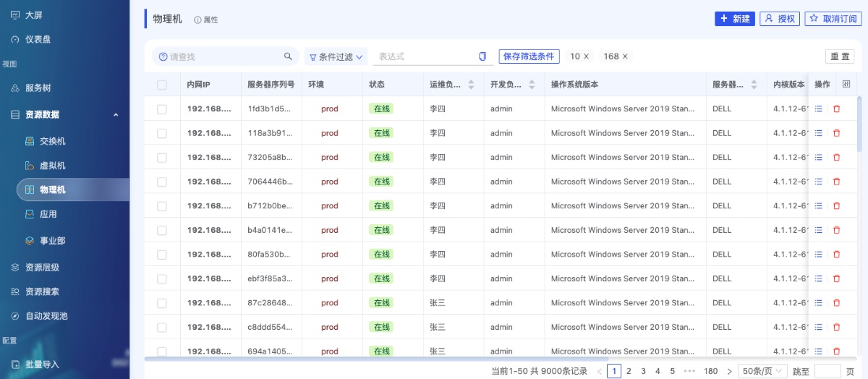
Task: Toggle the select-all checkbox in table header
Action: click(162, 85)
